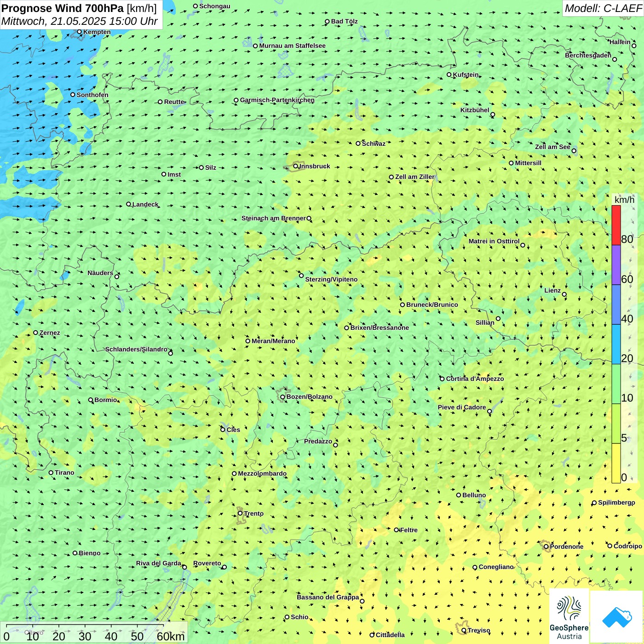Click the GeoSphere Austria logo
The image size is (644, 644).
569,616
